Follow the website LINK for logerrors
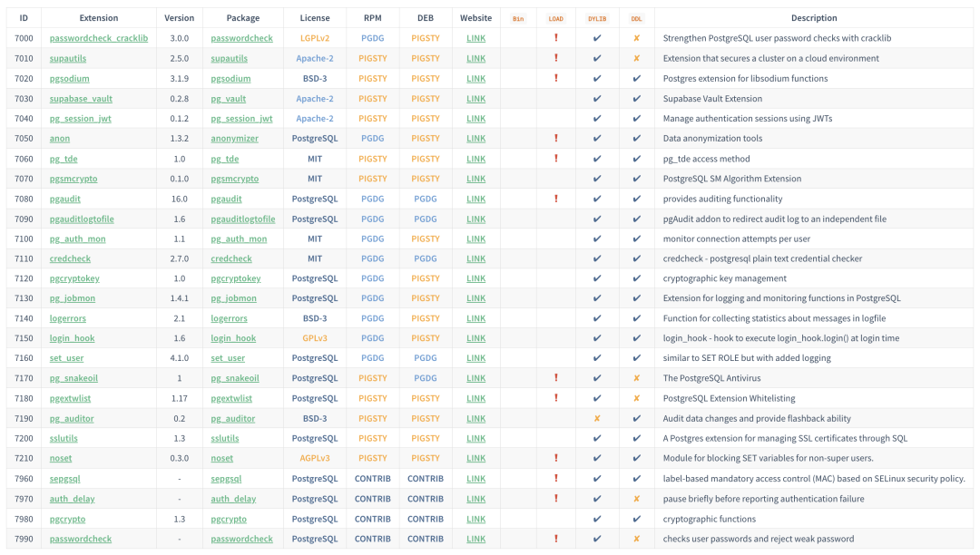The image size is (980, 555). coord(475,318)
